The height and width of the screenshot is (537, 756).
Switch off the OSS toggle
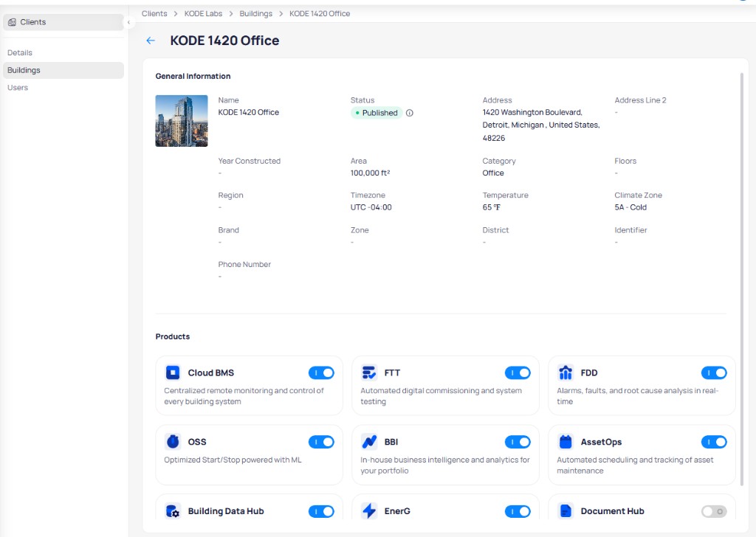point(321,442)
